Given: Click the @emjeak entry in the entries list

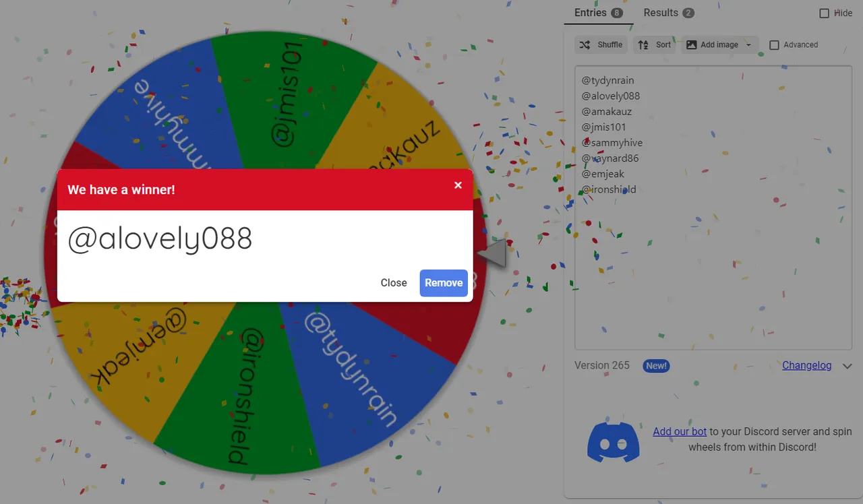Looking at the screenshot, I should click(603, 173).
